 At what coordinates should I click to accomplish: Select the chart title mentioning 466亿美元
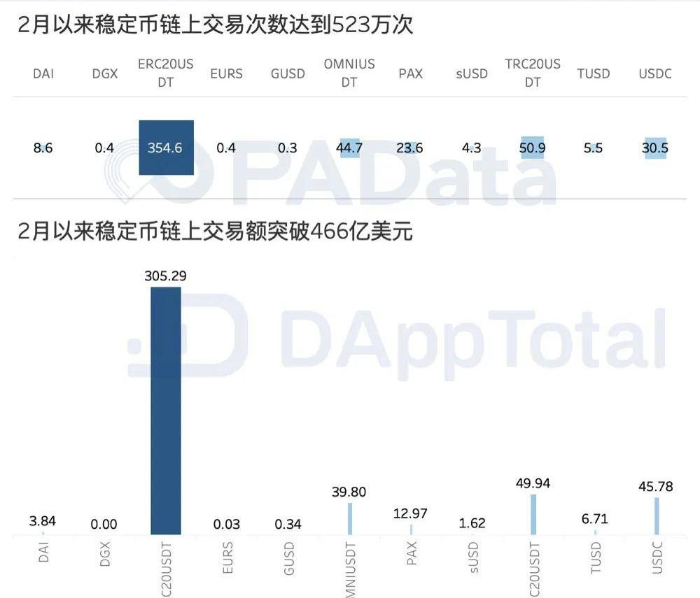[216, 232]
